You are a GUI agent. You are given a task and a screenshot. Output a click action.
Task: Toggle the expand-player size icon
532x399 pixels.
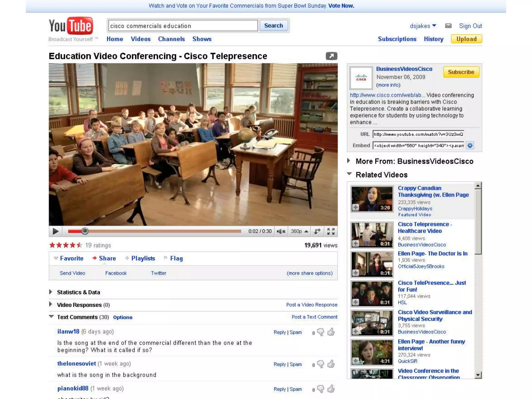click(x=317, y=231)
